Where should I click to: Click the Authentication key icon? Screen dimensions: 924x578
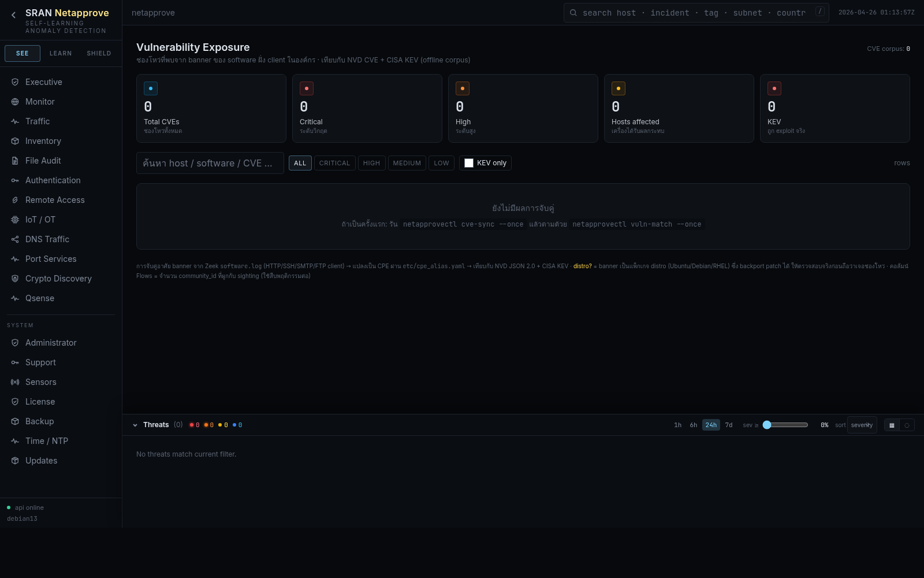(x=15, y=180)
